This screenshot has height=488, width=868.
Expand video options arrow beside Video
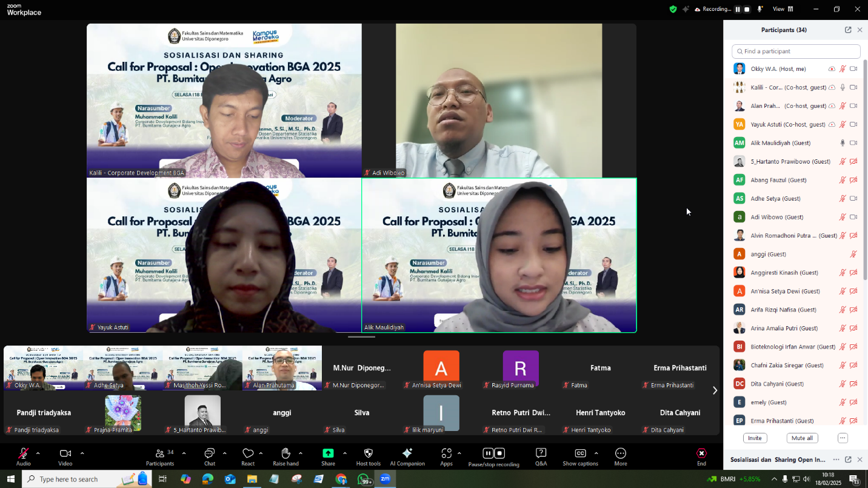(x=82, y=453)
